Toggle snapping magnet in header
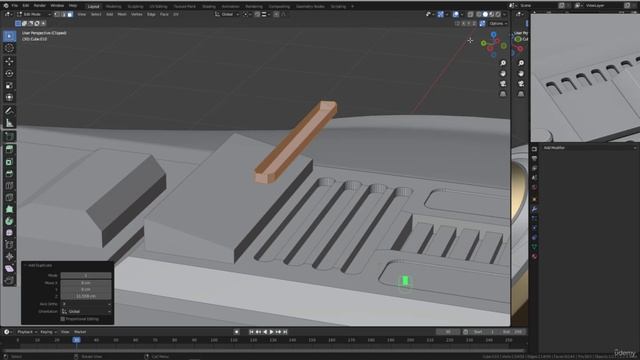Viewport: 640px width, 360px height. pos(257,14)
